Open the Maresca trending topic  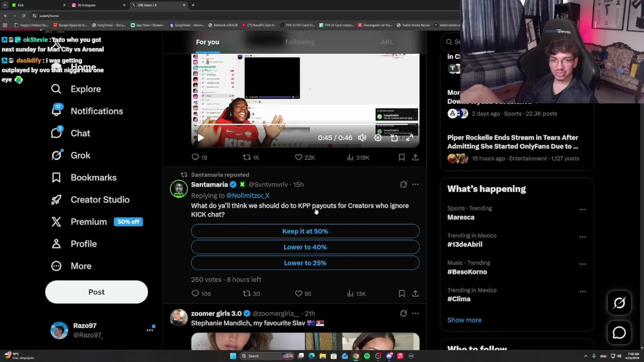[461, 217]
